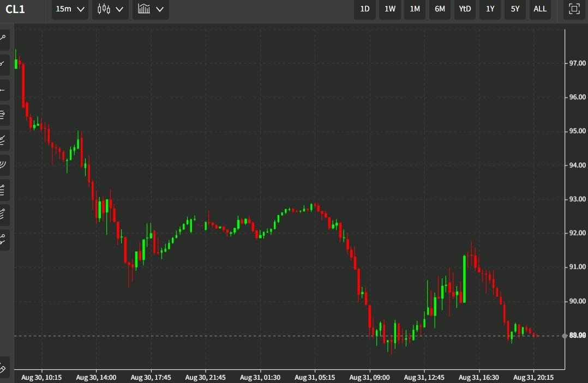Click the 93.00 price axis label
The image size is (588, 383).
coord(578,199)
